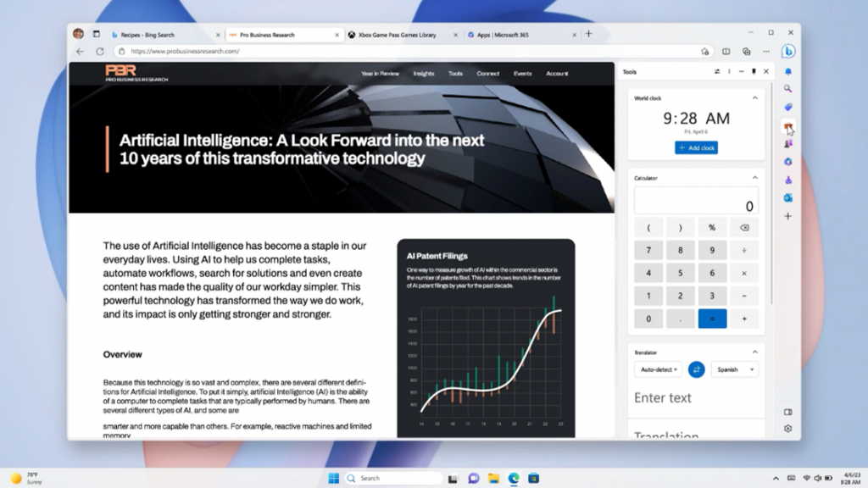Select the Tools icon in the Edge sidebar
The width and height of the screenshot is (868, 488).
click(787, 125)
